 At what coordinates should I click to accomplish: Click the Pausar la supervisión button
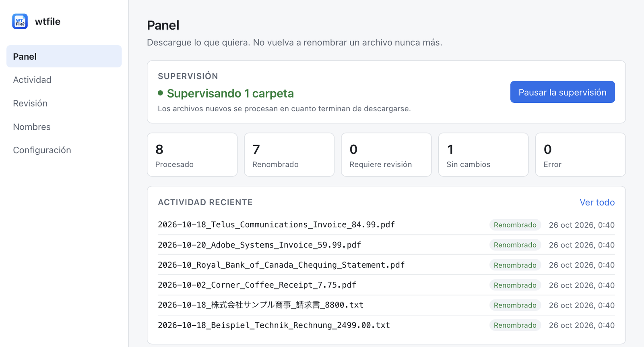coord(562,92)
